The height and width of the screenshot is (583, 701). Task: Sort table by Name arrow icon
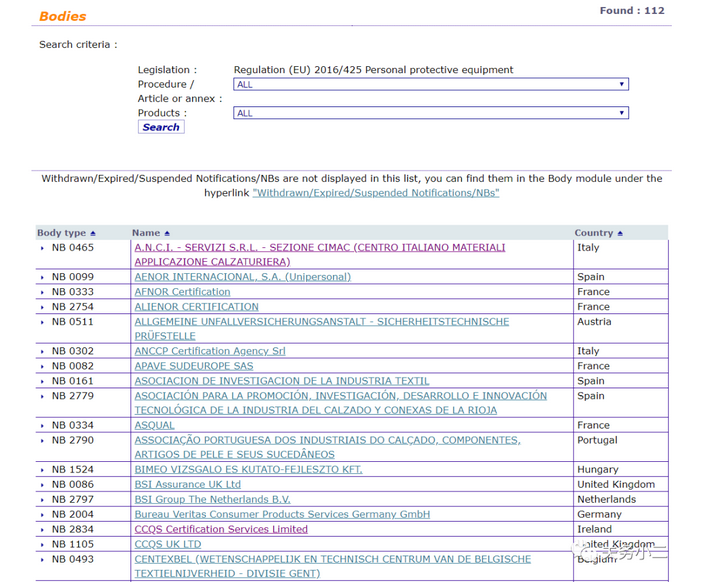(x=167, y=234)
